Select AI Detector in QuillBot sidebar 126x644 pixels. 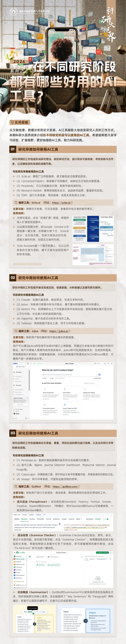[x=18, y=562]
